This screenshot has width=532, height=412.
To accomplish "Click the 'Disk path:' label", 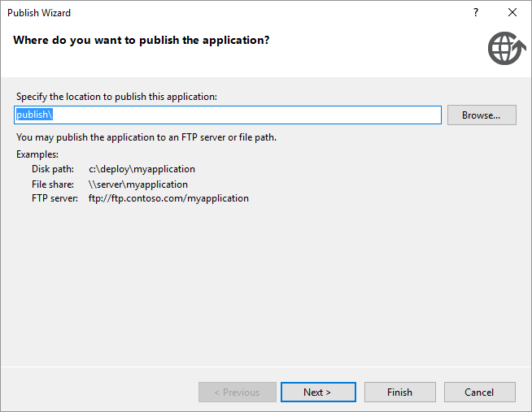I will coord(53,169).
